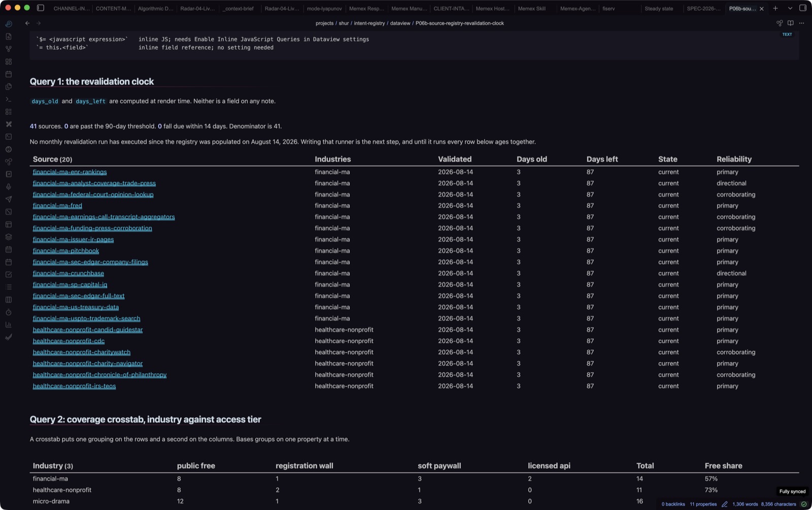Switch to the SPEC-2026-... tab
The width and height of the screenshot is (812, 510).
(x=703, y=9)
